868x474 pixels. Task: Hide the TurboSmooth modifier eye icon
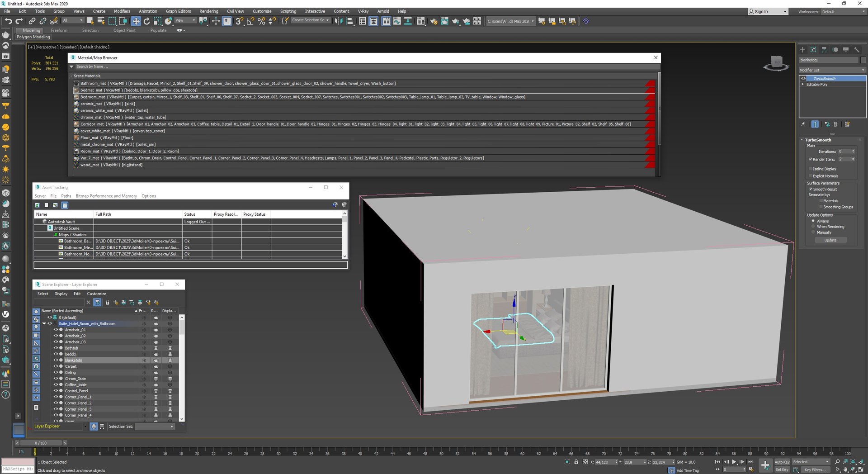(x=803, y=79)
